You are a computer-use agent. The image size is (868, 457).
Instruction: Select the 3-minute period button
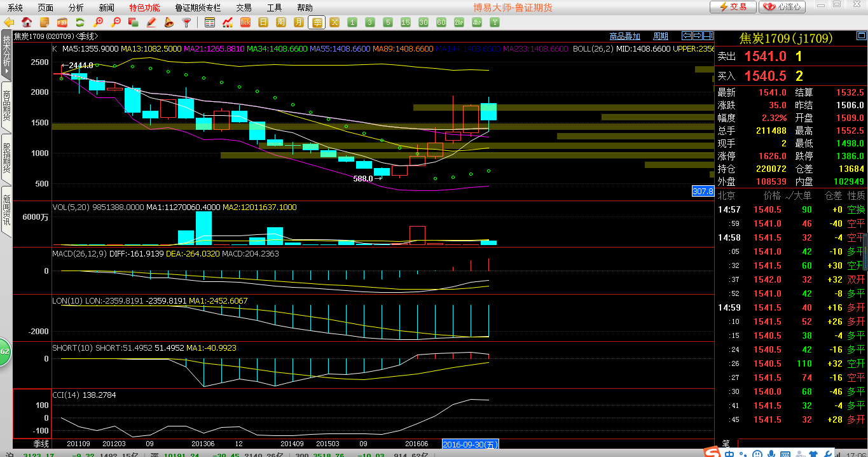[x=369, y=23]
